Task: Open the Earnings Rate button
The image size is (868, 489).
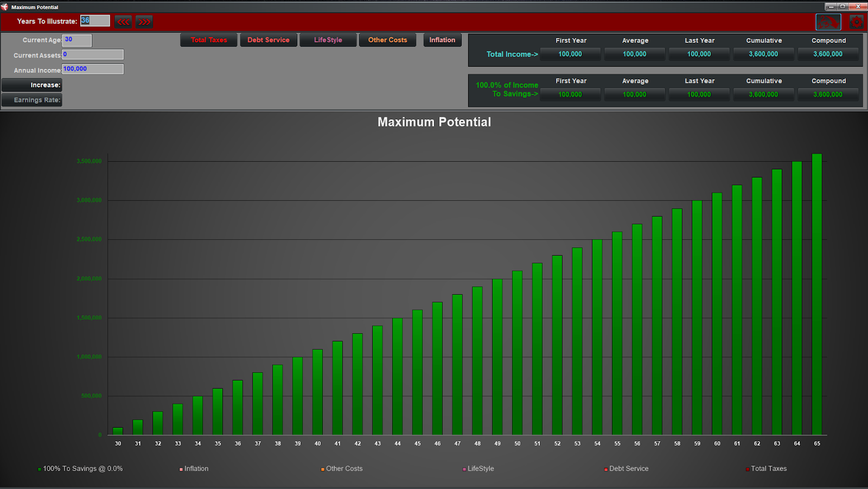Action: pyautogui.click(x=32, y=100)
